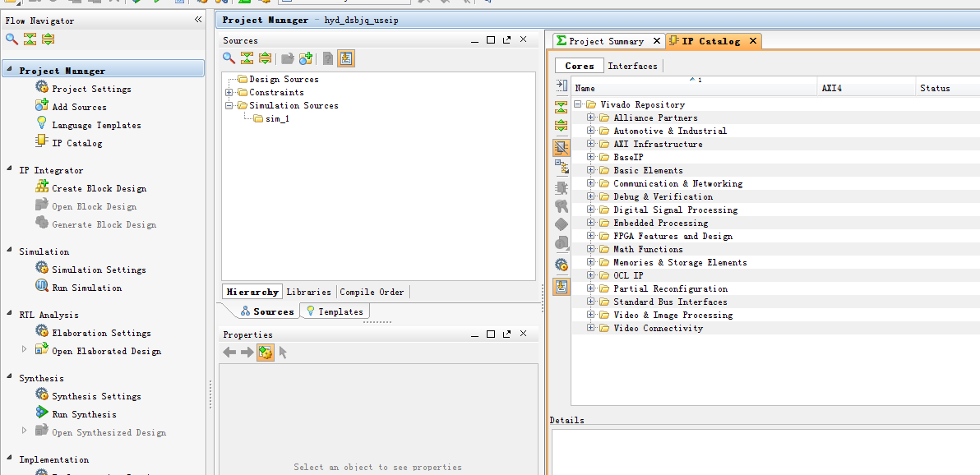Click the search icon in Sources toolbar
The width and height of the screenshot is (980, 475).
229,58
